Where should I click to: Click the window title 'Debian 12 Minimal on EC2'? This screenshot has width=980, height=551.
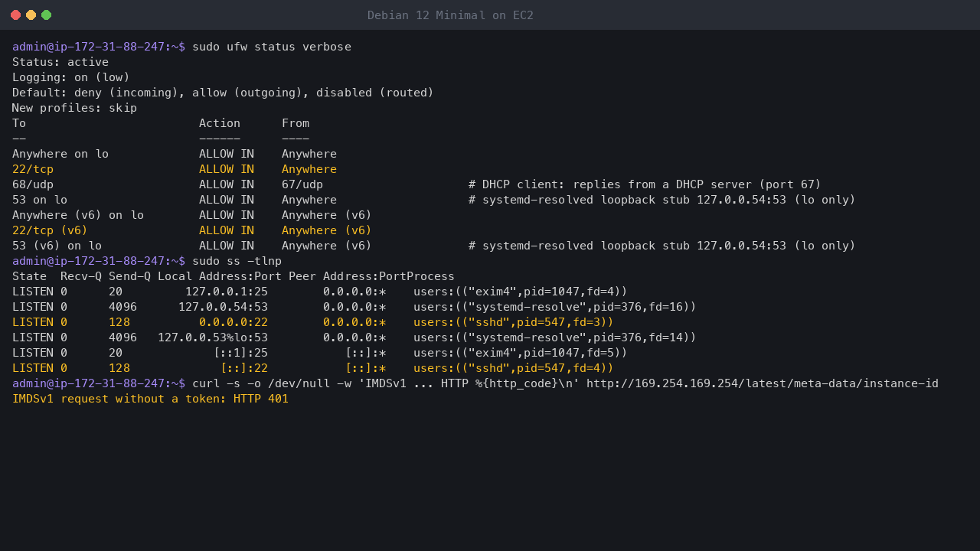[450, 15]
